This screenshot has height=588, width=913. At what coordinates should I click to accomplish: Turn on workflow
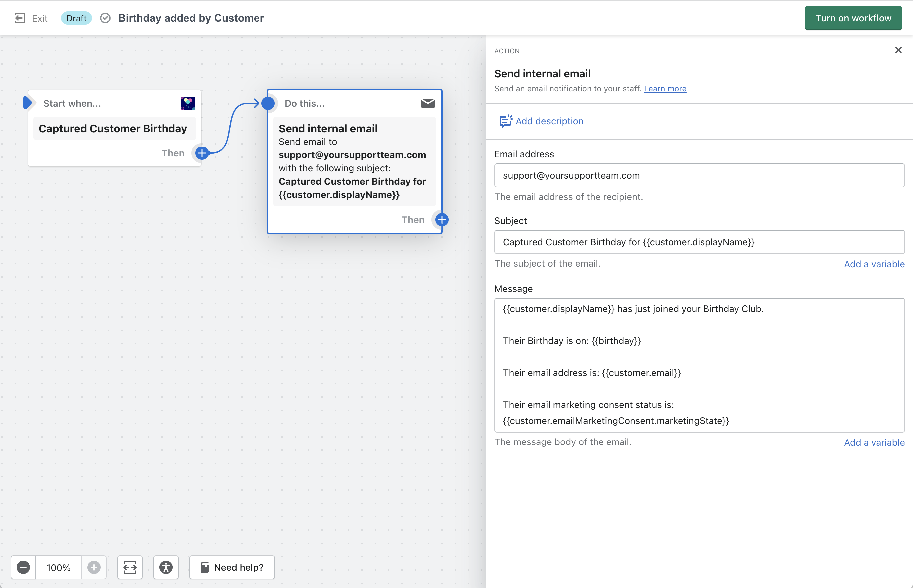853,18
